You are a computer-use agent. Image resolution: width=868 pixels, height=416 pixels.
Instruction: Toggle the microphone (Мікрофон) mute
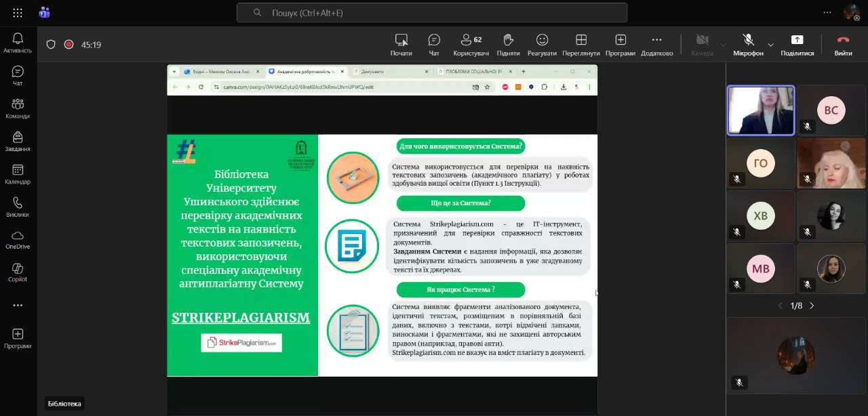748,44
